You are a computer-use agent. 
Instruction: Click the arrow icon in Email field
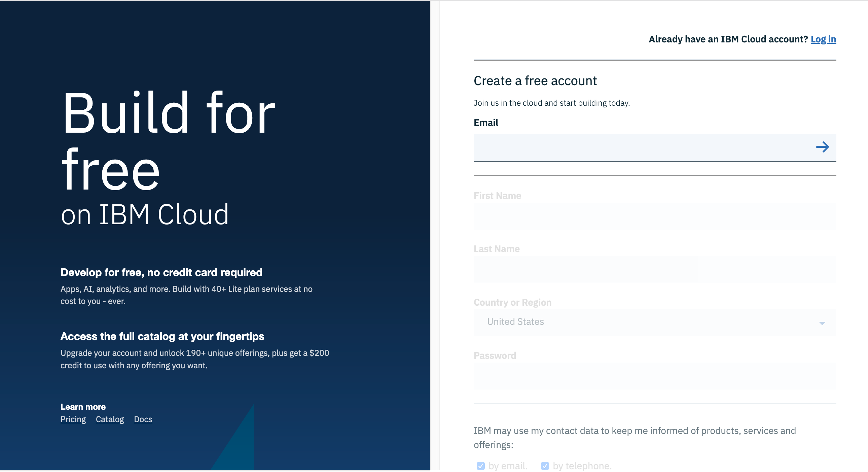tap(822, 147)
